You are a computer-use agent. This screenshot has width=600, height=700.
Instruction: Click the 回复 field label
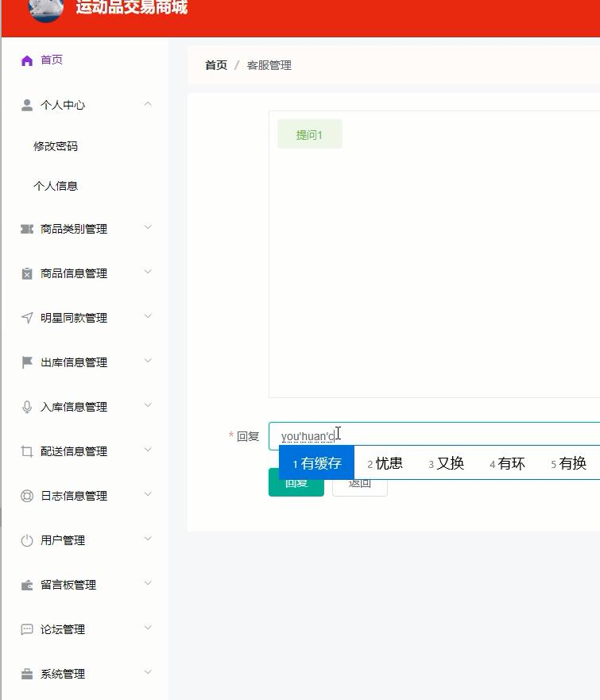pos(248,436)
